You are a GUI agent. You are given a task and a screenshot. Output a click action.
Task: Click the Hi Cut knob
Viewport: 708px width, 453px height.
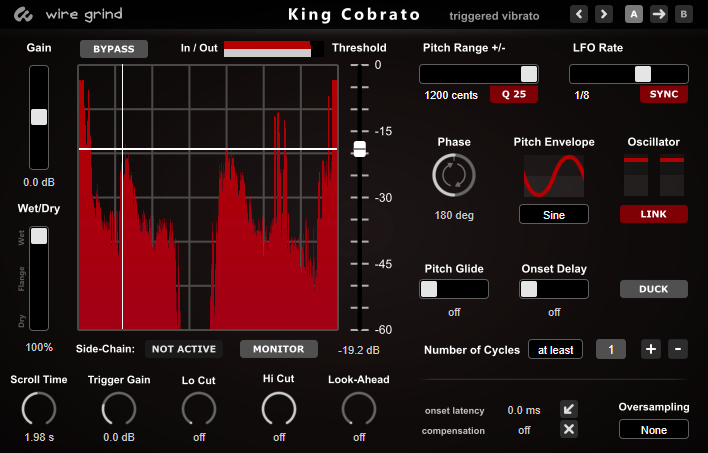[x=279, y=409]
